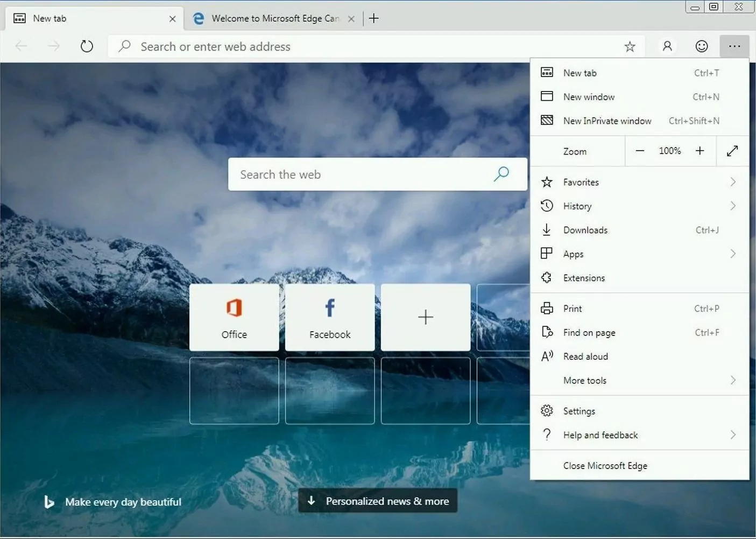Click the smiley feedback icon
756x539 pixels.
[701, 46]
